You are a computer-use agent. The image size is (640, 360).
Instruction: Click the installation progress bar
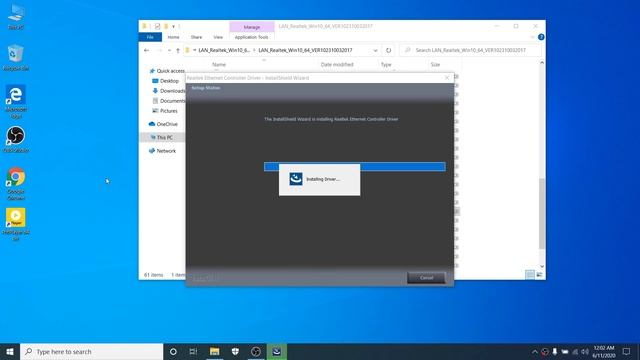coord(354,167)
